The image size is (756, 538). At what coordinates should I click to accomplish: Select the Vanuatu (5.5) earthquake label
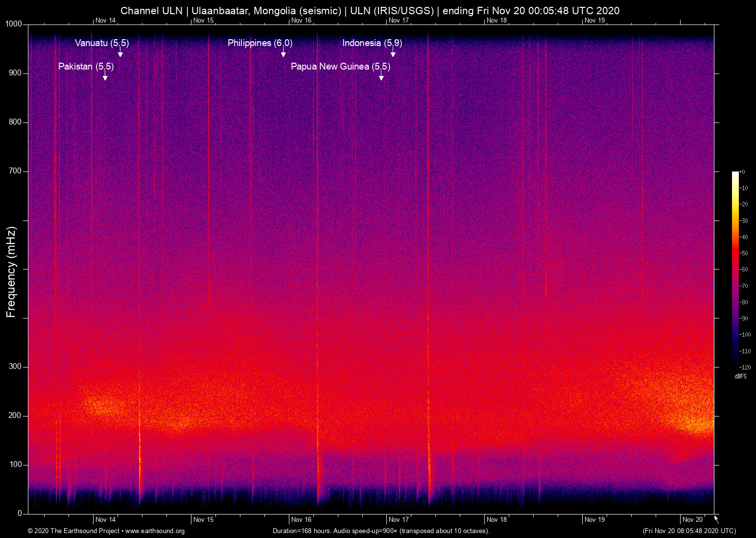tap(102, 43)
